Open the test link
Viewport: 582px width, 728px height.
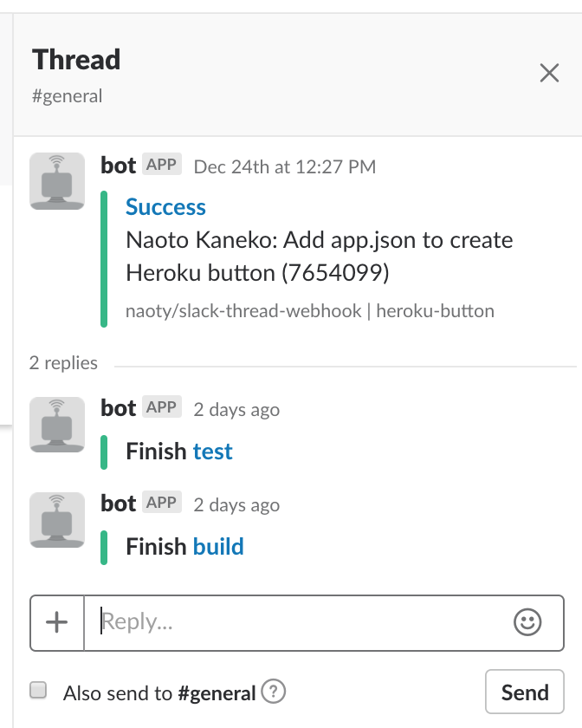(213, 452)
